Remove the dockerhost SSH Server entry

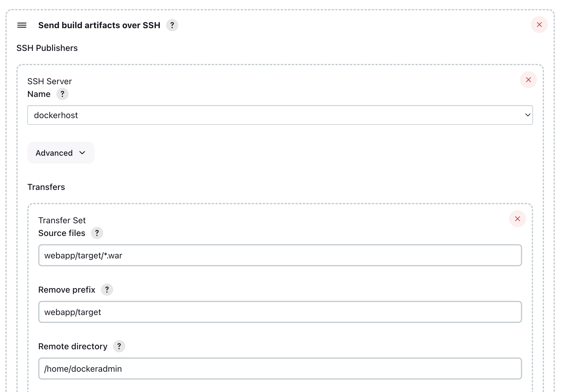(528, 80)
